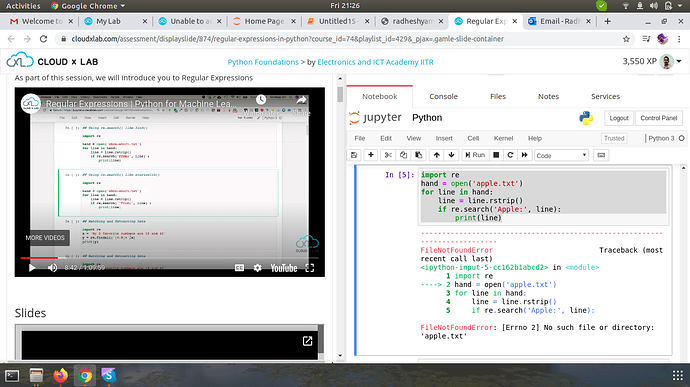This screenshot has height=387, width=690.
Task: Bookmark this page with the star icon
Action: pos(626,39)
